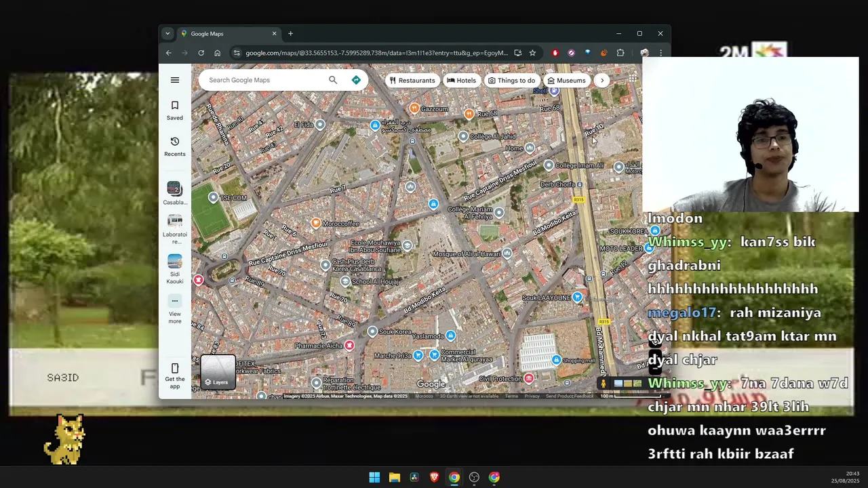Open a new browser tab
The image size is (868, 488).
tap(290, 33)
